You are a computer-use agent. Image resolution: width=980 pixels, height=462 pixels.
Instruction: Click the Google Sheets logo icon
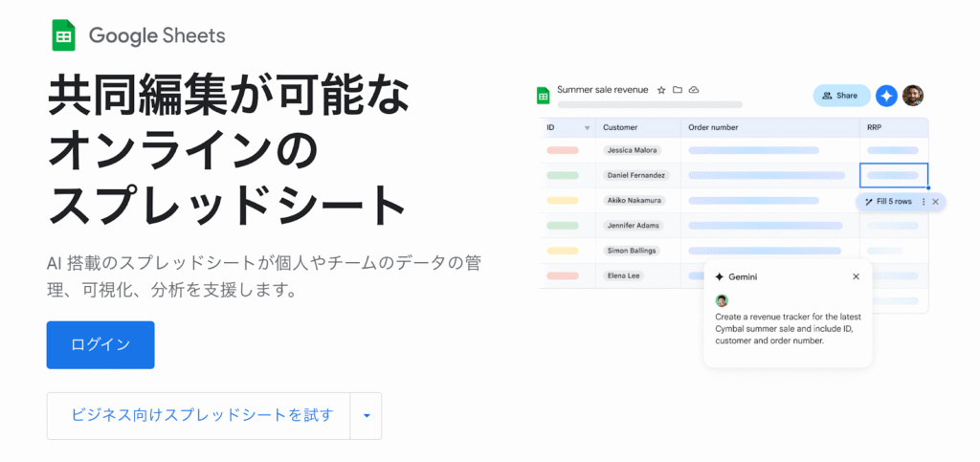click(64, 36)
